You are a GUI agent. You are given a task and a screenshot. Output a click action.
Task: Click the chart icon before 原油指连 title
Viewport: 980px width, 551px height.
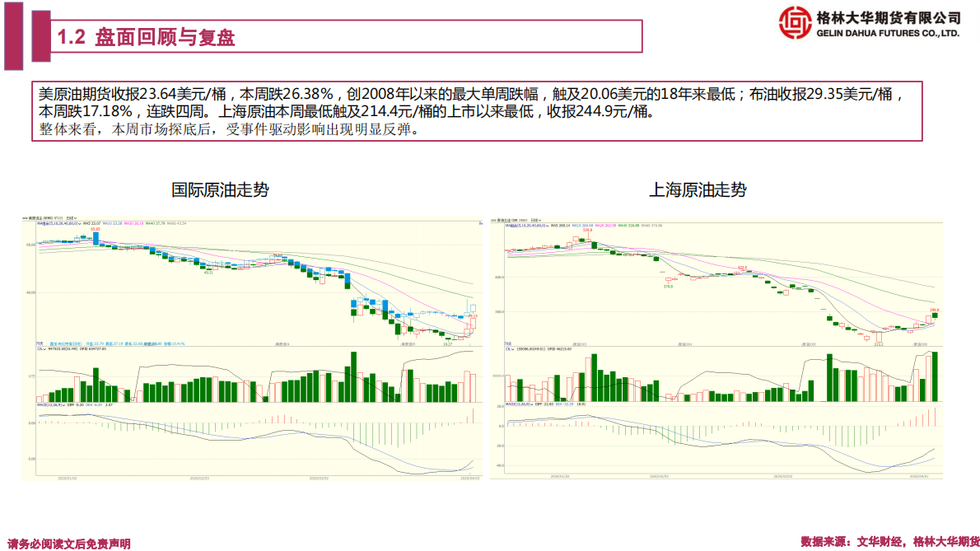pyautogui.click(x=495, y=221)
